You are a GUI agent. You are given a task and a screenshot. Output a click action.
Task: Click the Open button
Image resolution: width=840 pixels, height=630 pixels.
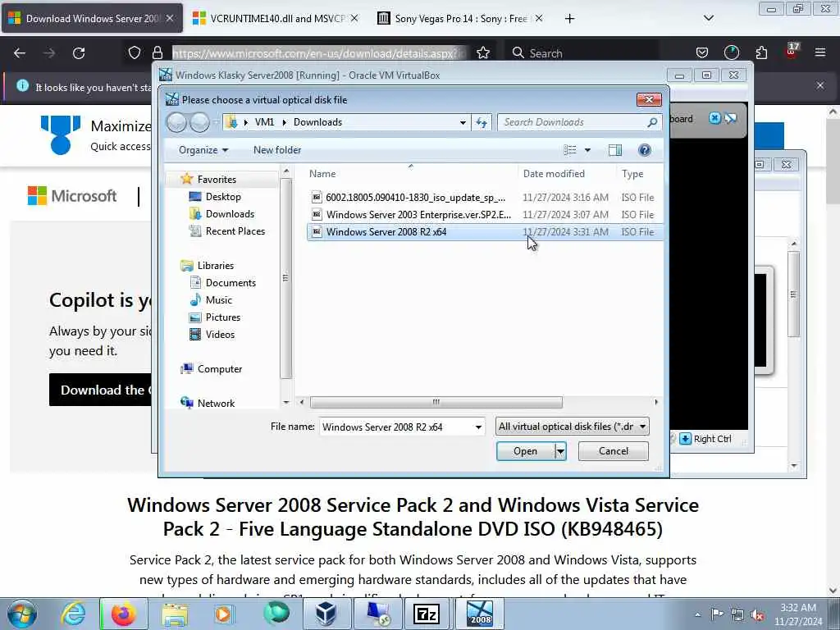pos(525,451)
